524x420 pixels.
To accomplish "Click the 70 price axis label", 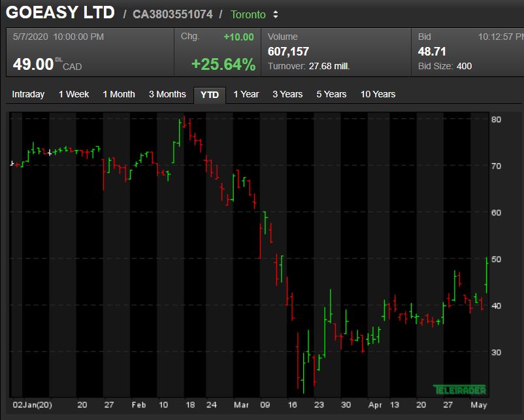I will pyautogui.click(x=496, y=166).
